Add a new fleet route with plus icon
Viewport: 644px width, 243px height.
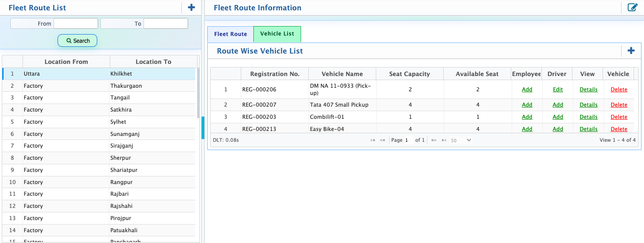(x=191, y=7)
